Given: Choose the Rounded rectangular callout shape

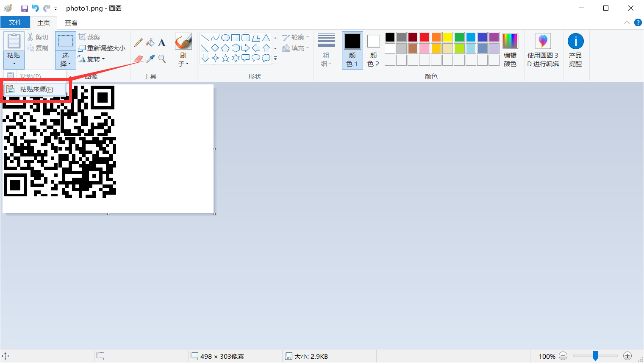Looking at the screenshot, I should [246, 58].
